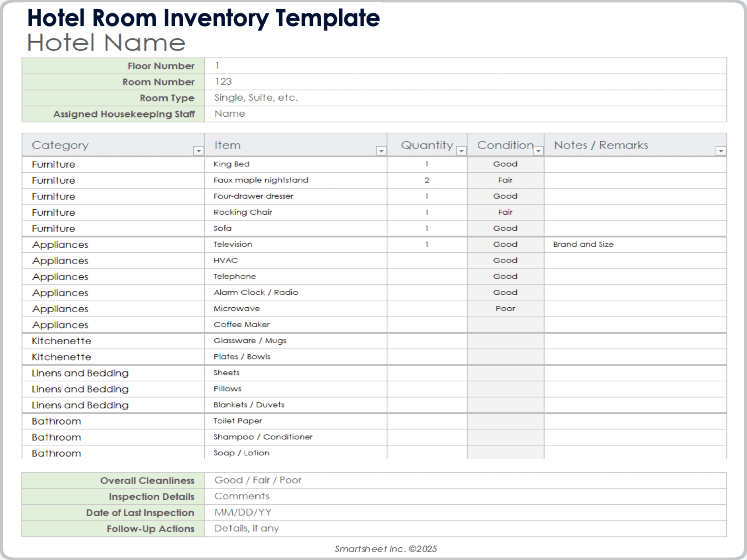Select the Room Number value cell
The image size is (747, 560).
point(465,82)
